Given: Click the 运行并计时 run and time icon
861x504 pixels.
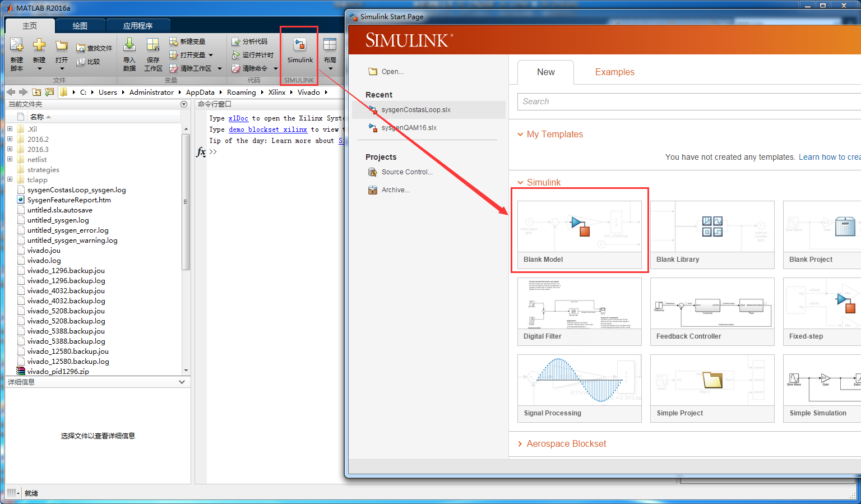Looking at the screenshot, I should 236,55.
